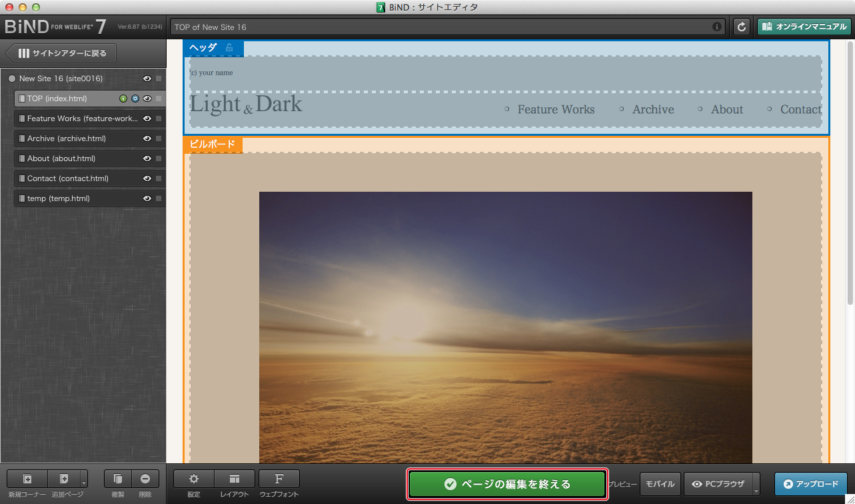
Task: Click the info icon in title field
Action: 717,27
